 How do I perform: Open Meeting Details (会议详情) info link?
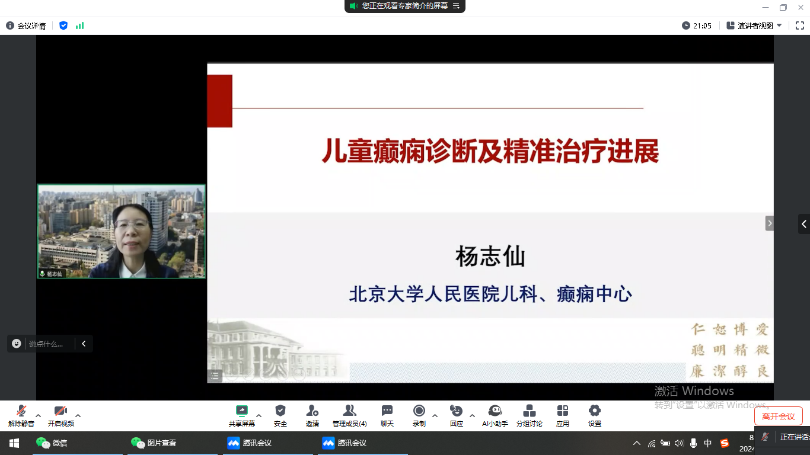pos(26,25)
